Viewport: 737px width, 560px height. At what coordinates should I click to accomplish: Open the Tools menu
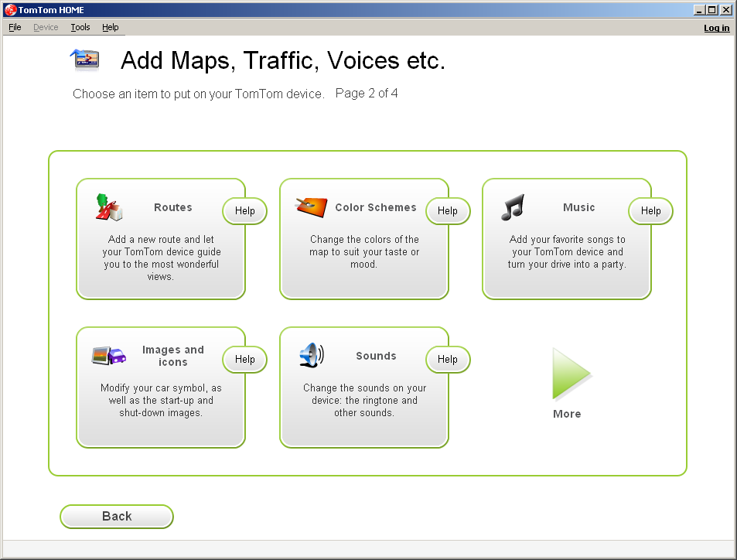(x=80, y=27)
